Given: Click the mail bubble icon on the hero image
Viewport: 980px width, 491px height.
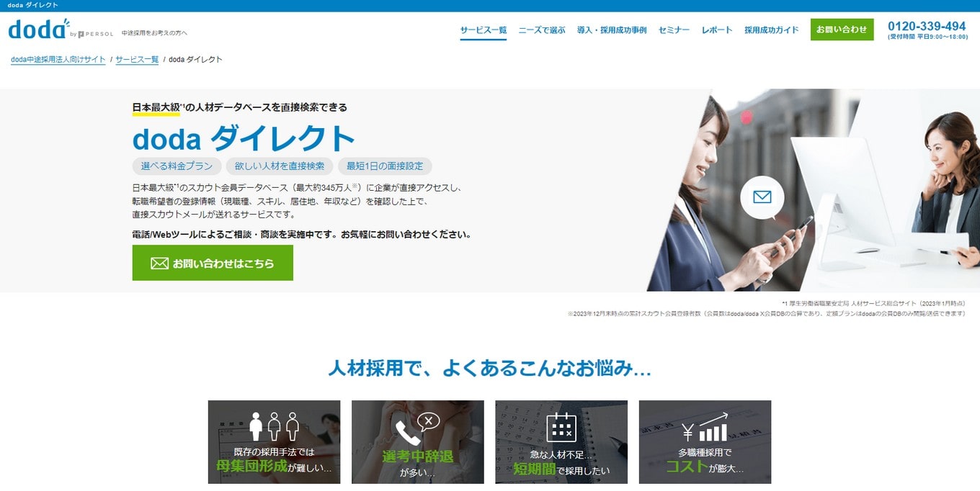Looking at the screenshot, I should (x=762, y=198).
